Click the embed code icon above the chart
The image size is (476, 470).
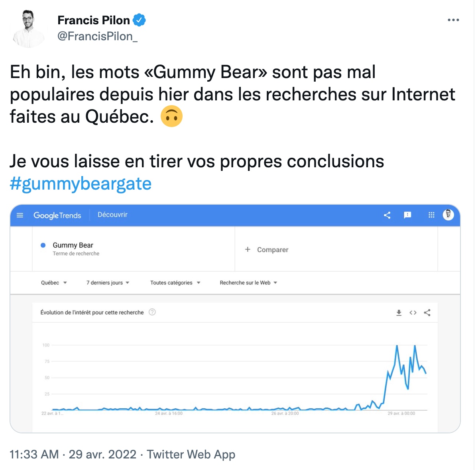(x=413, y=313)
